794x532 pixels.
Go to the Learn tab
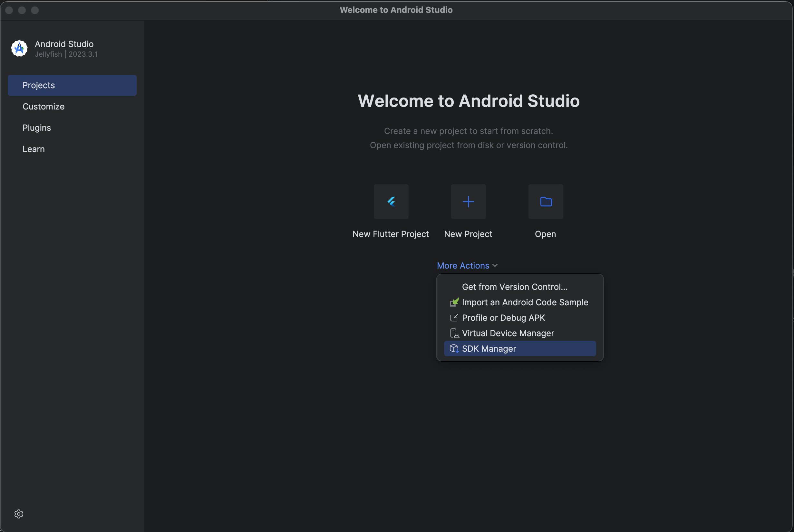tap(72, 149)
